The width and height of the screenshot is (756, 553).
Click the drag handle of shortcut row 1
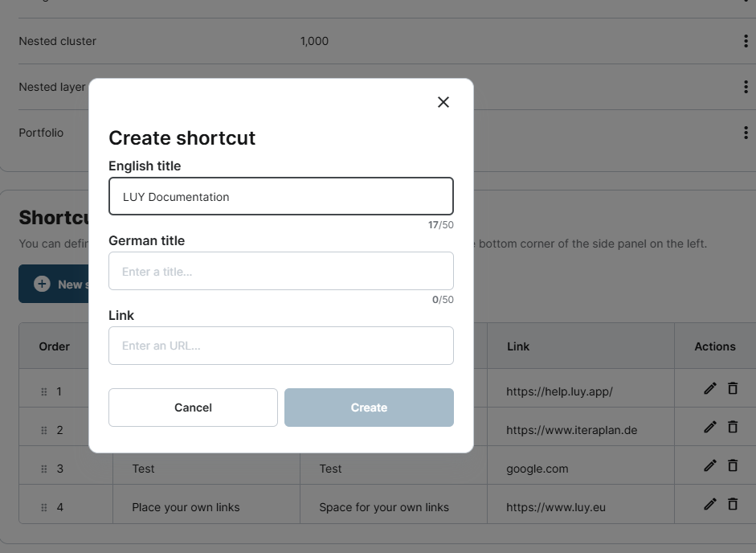(x=44, y=392)
